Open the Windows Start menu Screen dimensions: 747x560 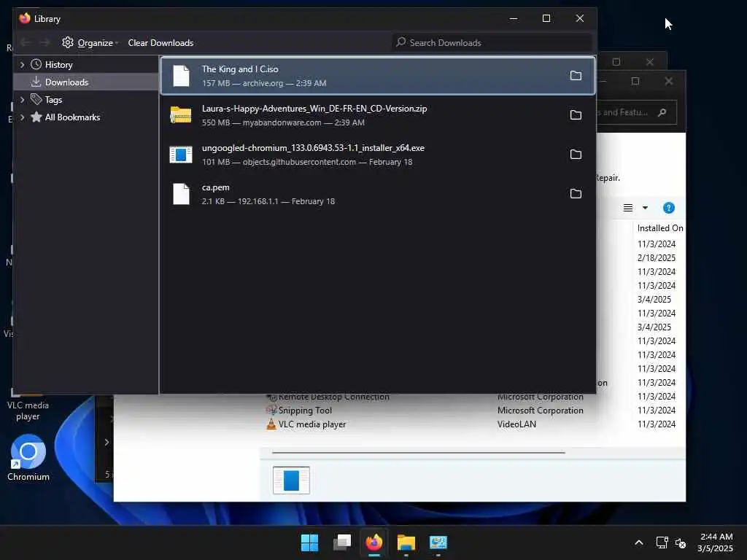point(309,542)
